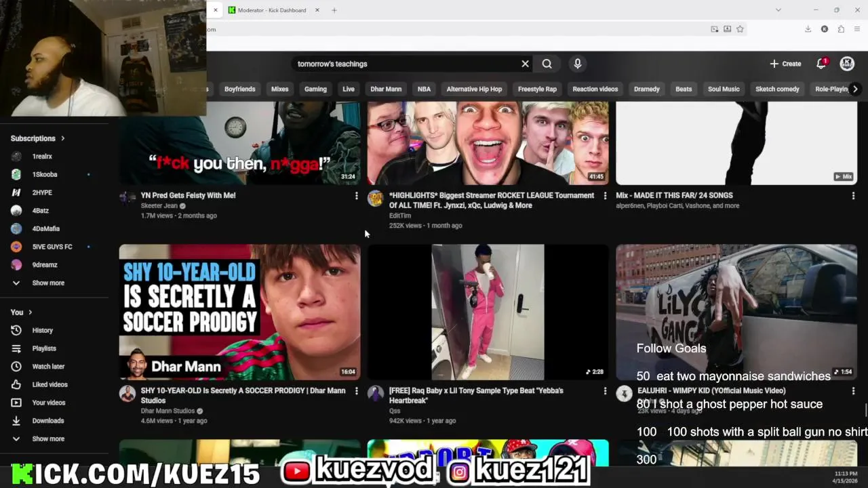
Task: Open Watch later in the sidebar
Action: click(54, 367)
